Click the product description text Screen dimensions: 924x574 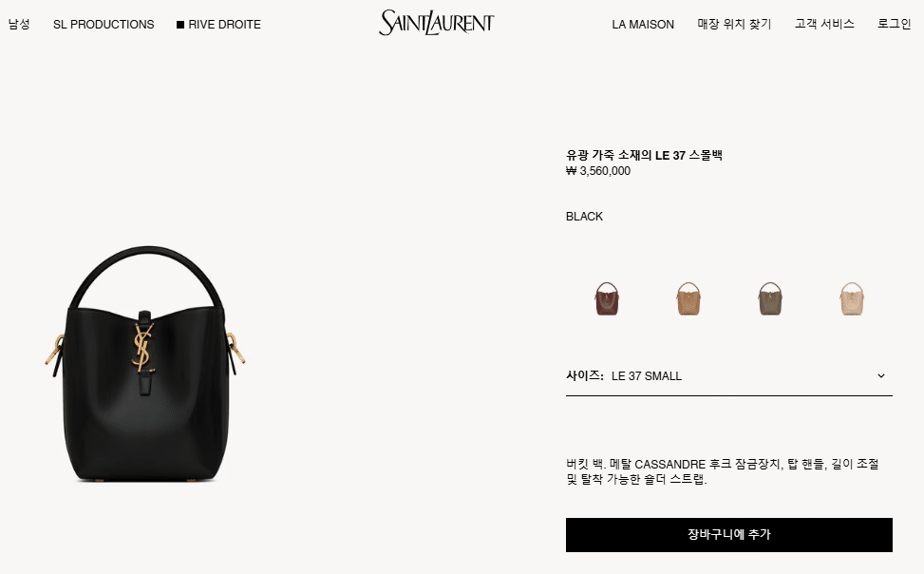pyautogui.click(x=722, y=471)
